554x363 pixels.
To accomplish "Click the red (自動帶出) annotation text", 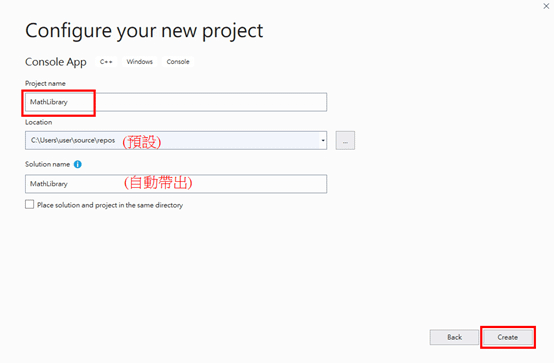I will (158, 182).
